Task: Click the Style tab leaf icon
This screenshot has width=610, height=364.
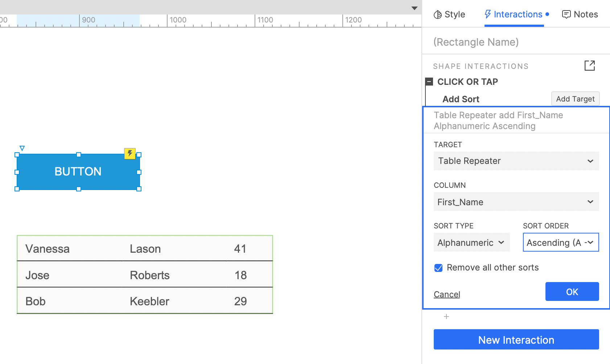Action: (438, 15)
